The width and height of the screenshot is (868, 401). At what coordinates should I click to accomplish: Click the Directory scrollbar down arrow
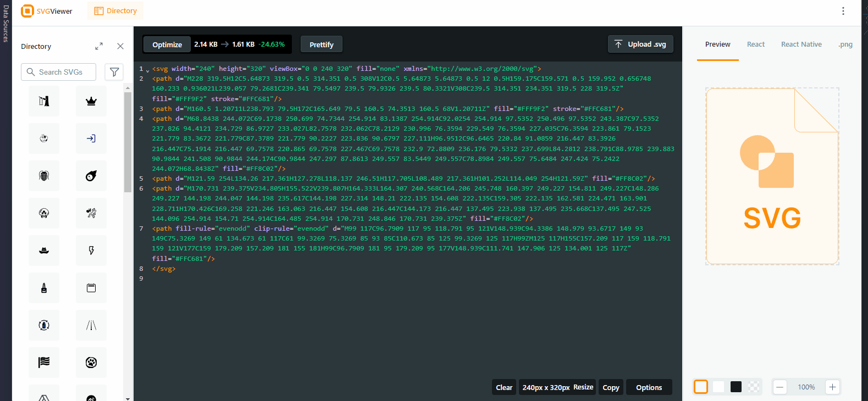tap(128, 398)
